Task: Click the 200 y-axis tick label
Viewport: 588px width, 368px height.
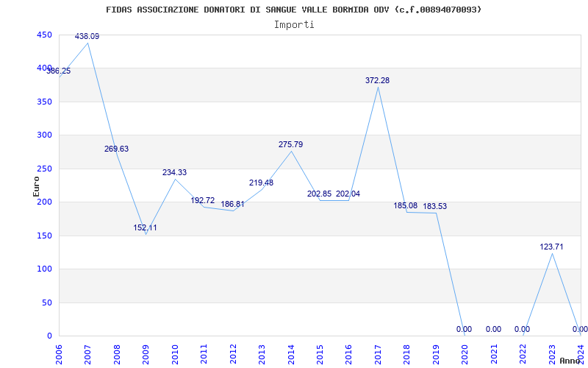Action: click(x=44, y=202)
